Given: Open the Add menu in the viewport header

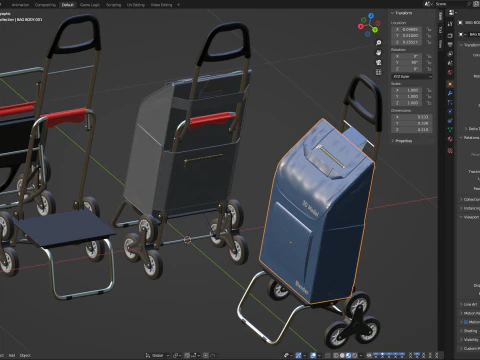Looking at the screenshot, I should click(12, 356).
